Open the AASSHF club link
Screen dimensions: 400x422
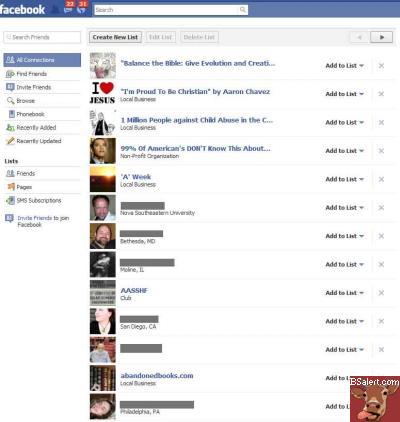coord(134,290)
